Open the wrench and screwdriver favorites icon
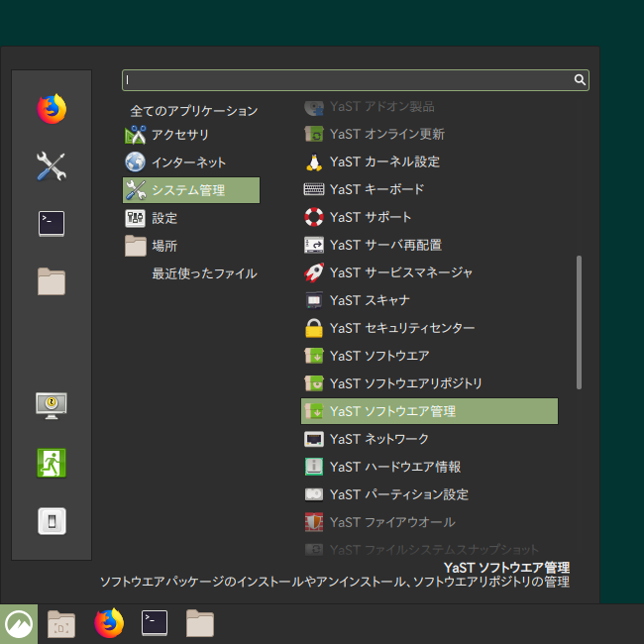Viewport: 644px width, 644px height. 52,166
